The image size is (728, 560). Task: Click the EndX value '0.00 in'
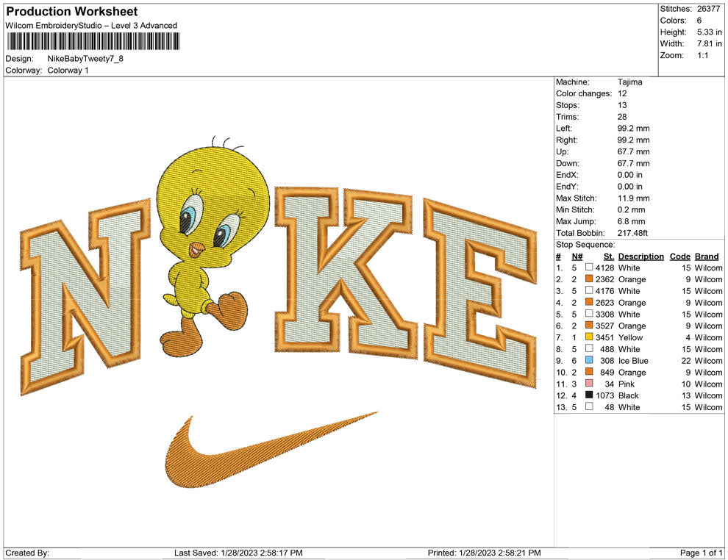[x=630, y=174]
